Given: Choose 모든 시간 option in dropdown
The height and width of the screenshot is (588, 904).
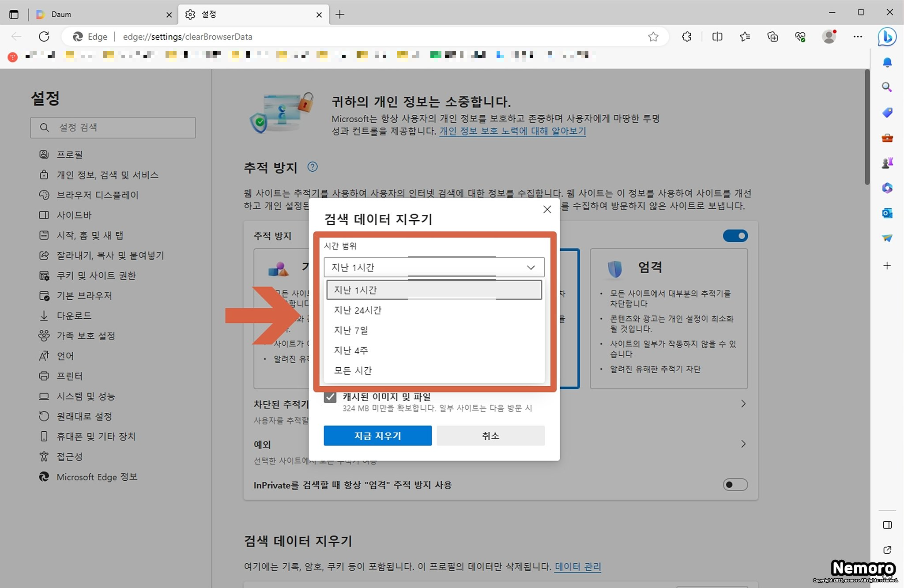Looking at the screenshot, I should click(353, 370).
